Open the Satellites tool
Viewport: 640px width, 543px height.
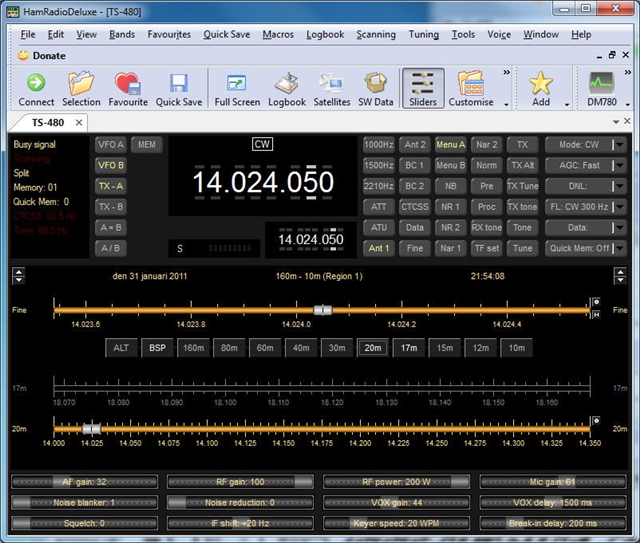[331, 83]
